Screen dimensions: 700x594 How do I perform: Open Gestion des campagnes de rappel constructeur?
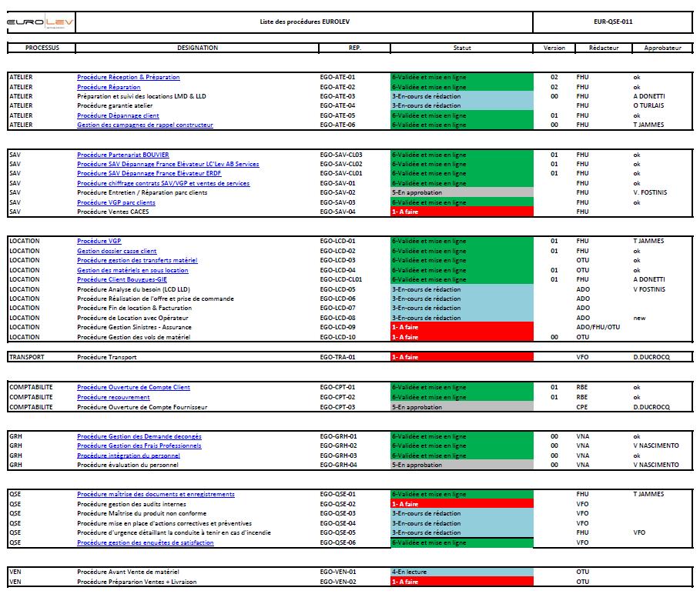(145, 125)
